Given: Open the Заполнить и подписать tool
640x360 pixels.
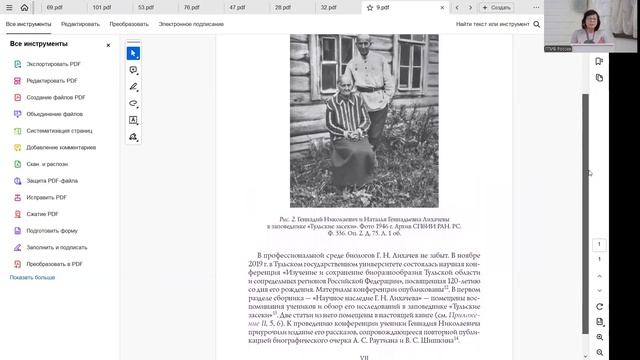Looking at the screenshot, I should click(50, 247).
